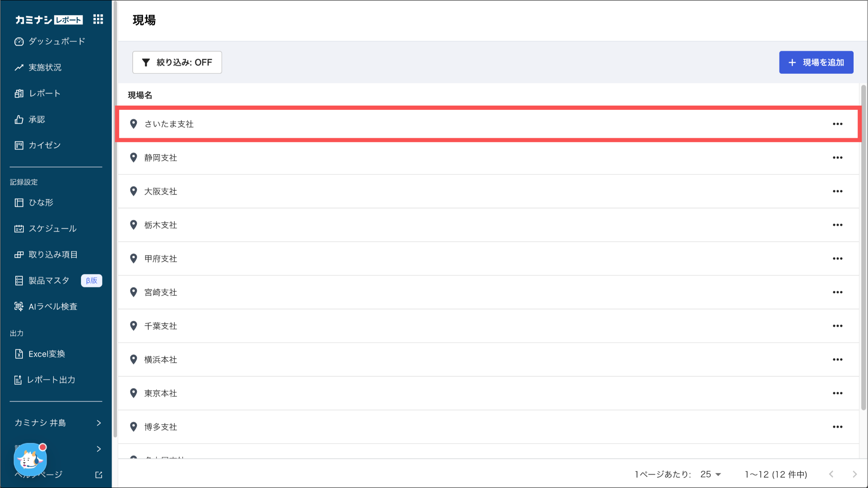The image size is (868, 488).
Task: Go to next page arrow
Action: 854,474
